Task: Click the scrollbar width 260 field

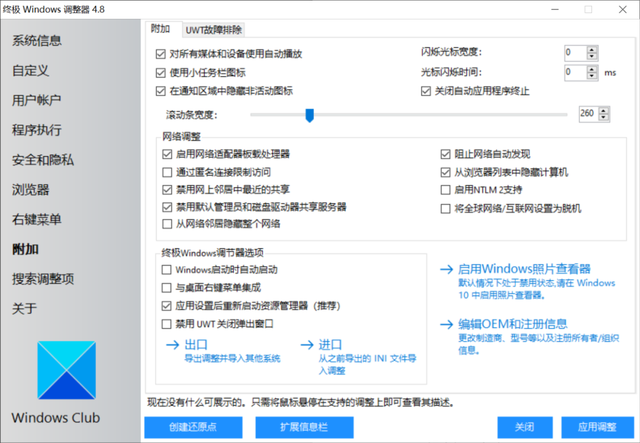Action: (589, 114)
